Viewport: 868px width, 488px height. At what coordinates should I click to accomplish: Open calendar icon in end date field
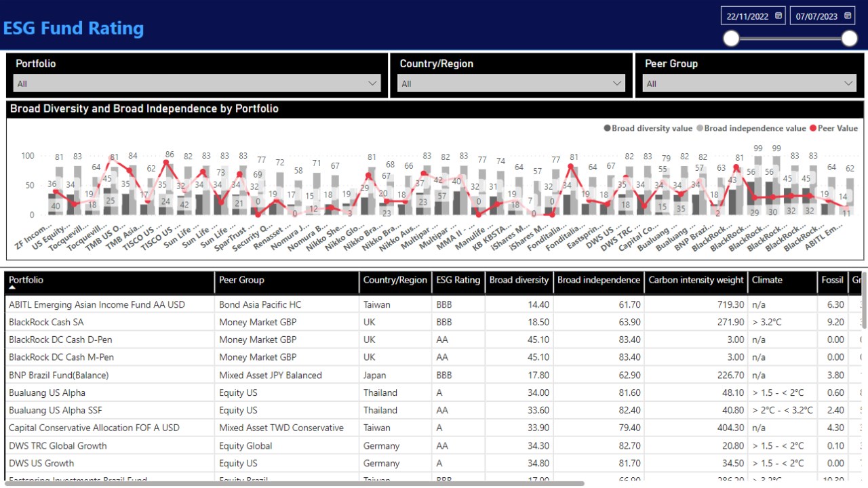click(848, 16)
